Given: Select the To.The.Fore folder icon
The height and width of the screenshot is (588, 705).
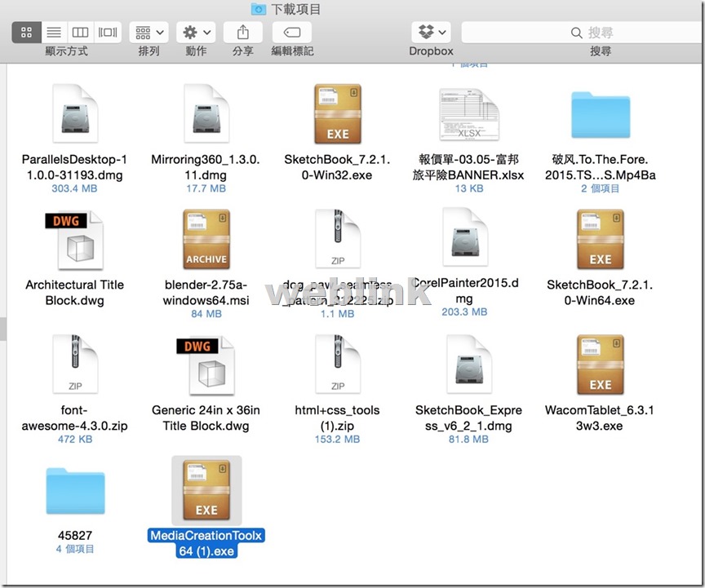Looking at the screenshot, I should tap(601, 115).
